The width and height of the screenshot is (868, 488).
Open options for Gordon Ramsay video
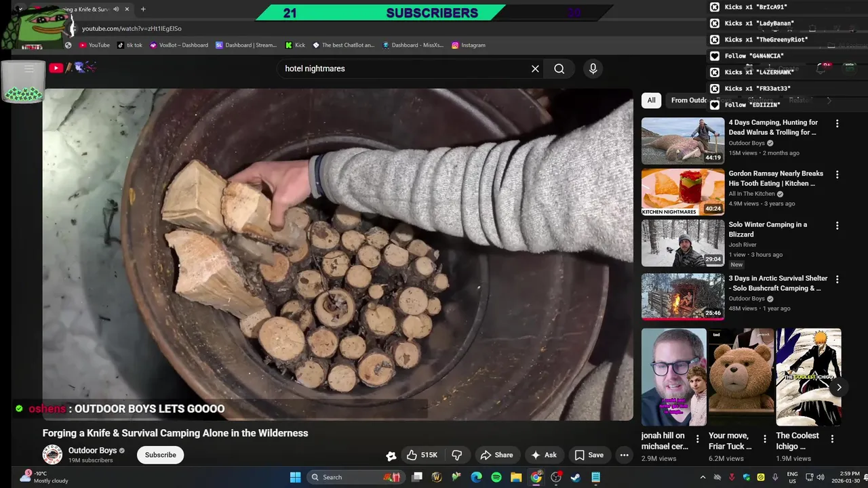point(837,174)
